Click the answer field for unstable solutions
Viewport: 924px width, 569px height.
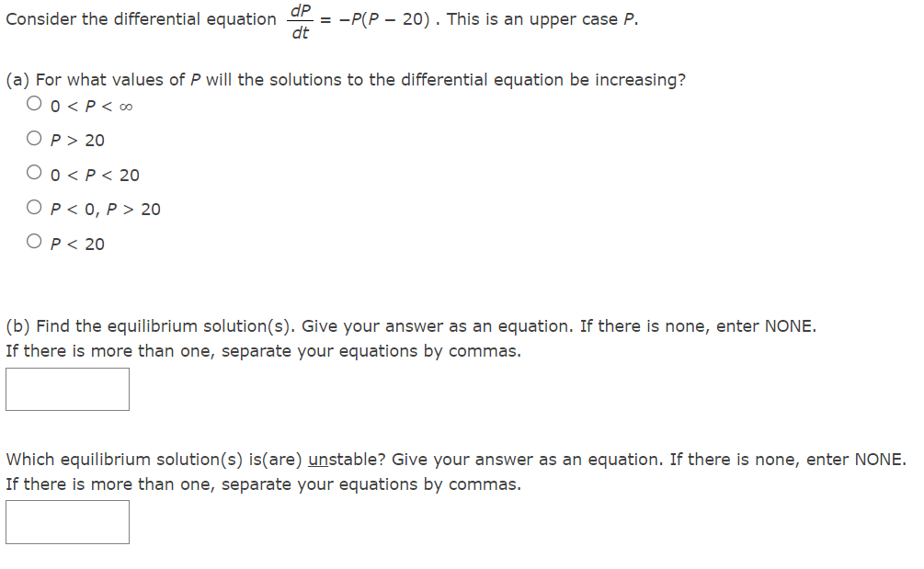[x=67, y=521]
